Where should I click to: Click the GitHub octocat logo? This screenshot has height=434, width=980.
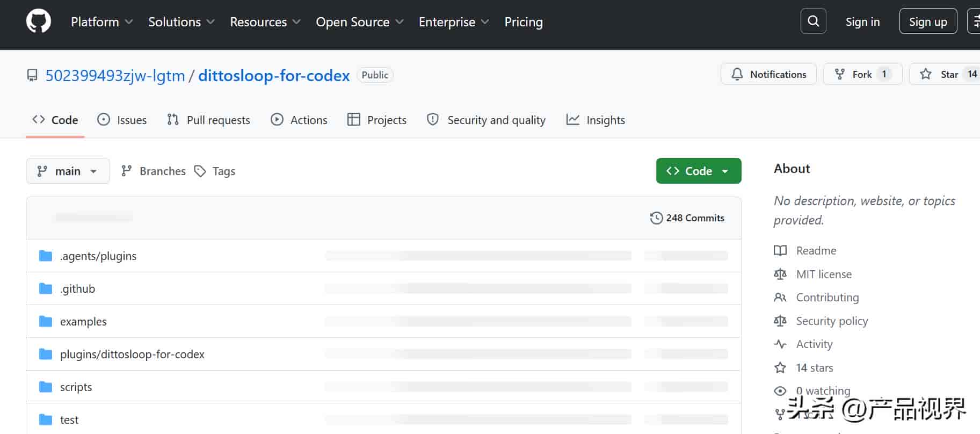click(39, 22)
